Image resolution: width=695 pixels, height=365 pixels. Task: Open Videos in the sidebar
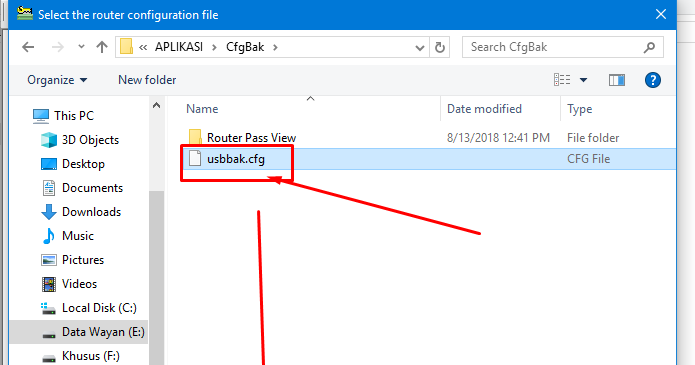79,283
